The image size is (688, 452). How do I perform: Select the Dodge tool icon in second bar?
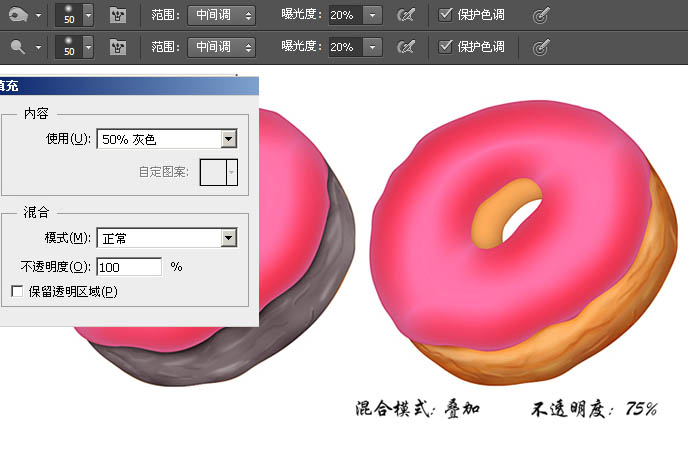18,47
